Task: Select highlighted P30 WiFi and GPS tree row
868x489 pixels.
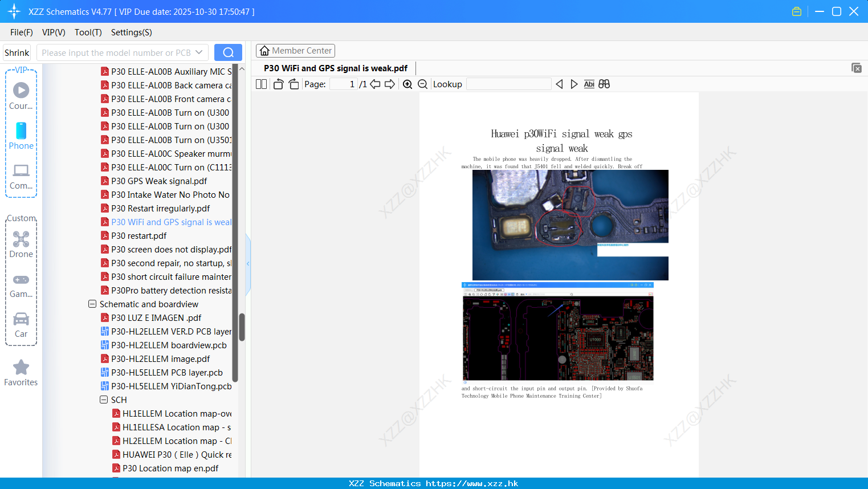Action: [166, 222]
